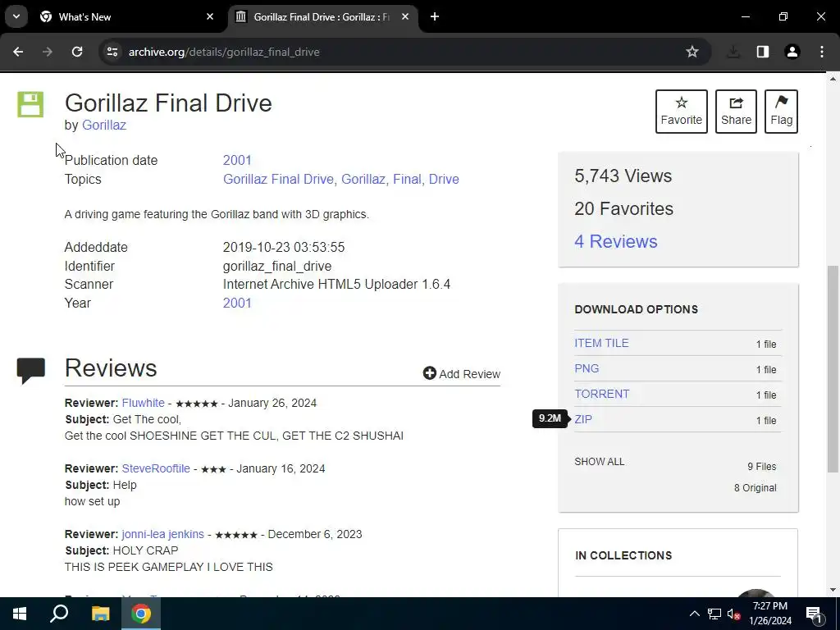Click the page vertical scrollbar thumb

[833, 369]
